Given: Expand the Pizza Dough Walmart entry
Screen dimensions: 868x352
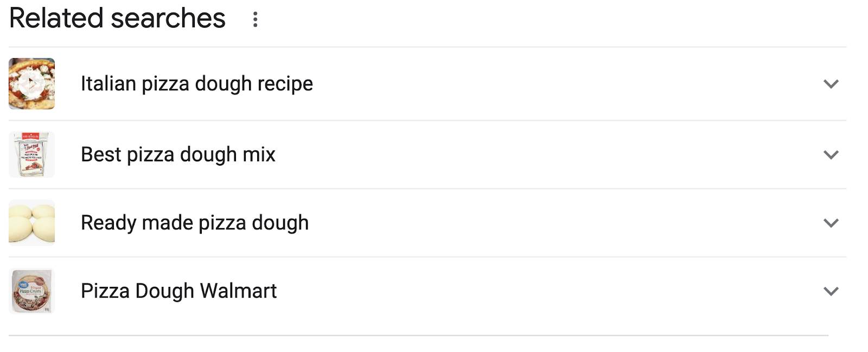Looking at the screenshot, I should tap(830, 291).
